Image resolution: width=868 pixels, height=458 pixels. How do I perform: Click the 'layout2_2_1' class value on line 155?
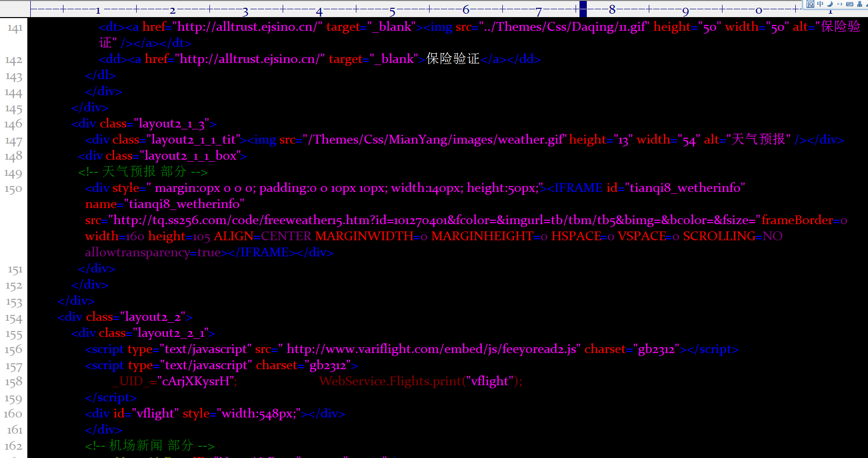(171, 333)
